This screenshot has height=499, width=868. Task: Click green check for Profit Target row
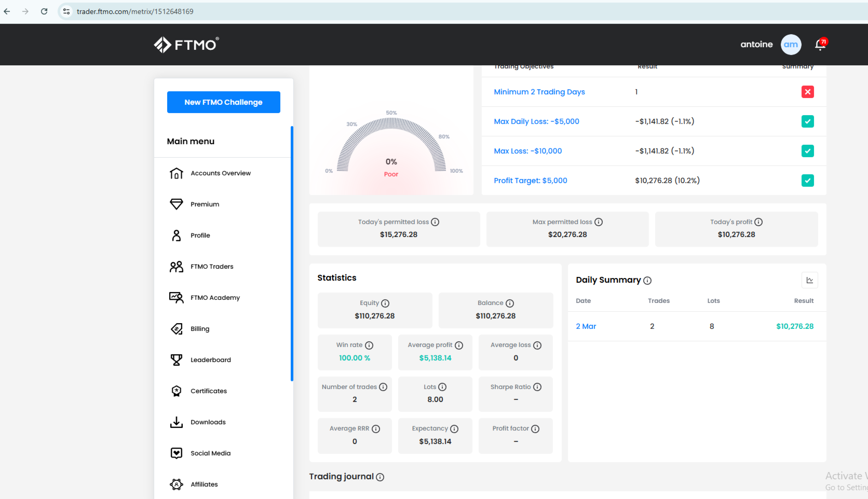pyautogui.click(x=808, y=181)
